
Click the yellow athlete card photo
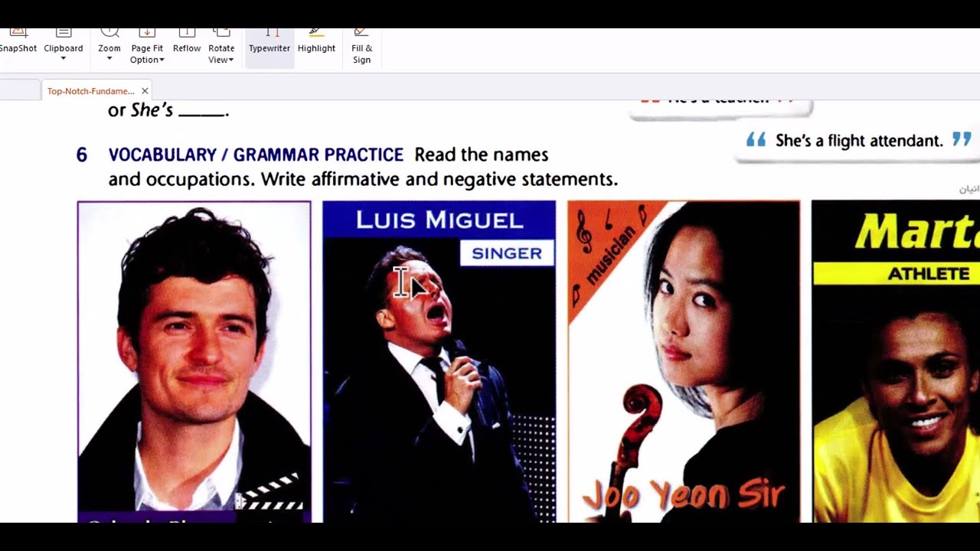[x=896, y=403]
